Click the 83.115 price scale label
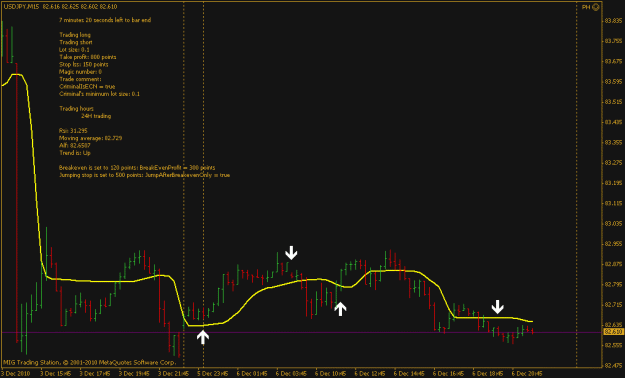625x378 pixels. (x=613, y=203)
